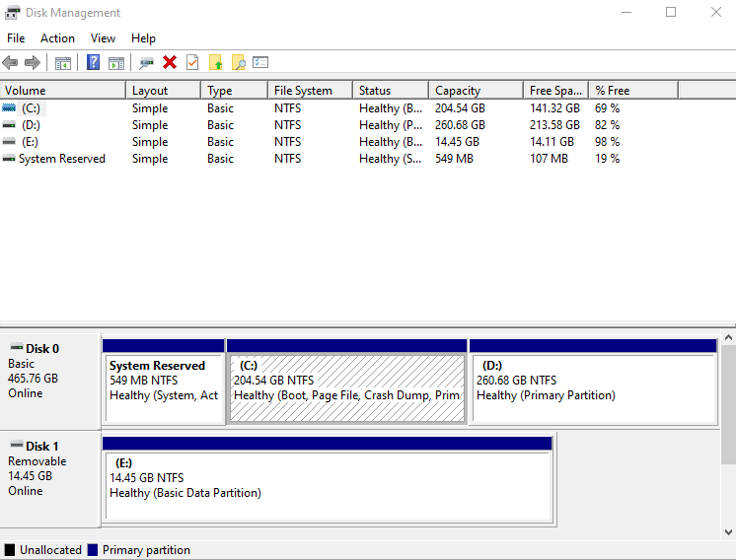The width and height of the screenshot is (736, 560).
Task: Click the Disk Management title bar icon
Action: (13, 13)
